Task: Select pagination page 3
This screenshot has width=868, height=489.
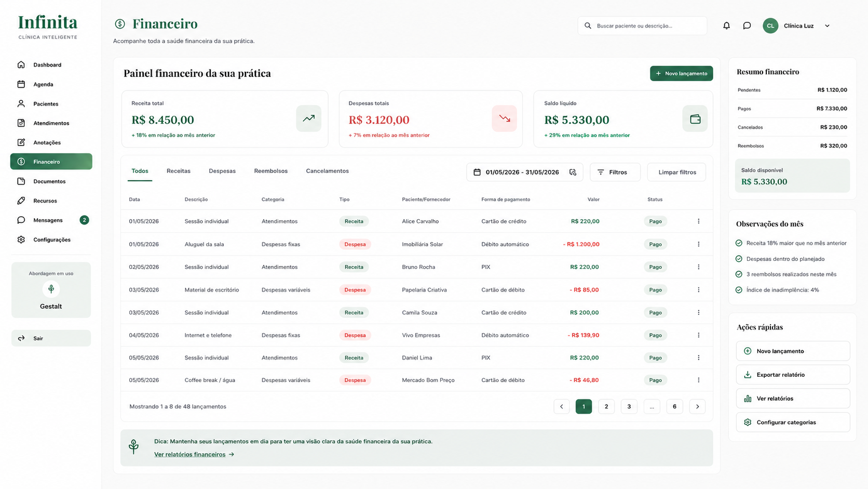Action: [629, 406]
